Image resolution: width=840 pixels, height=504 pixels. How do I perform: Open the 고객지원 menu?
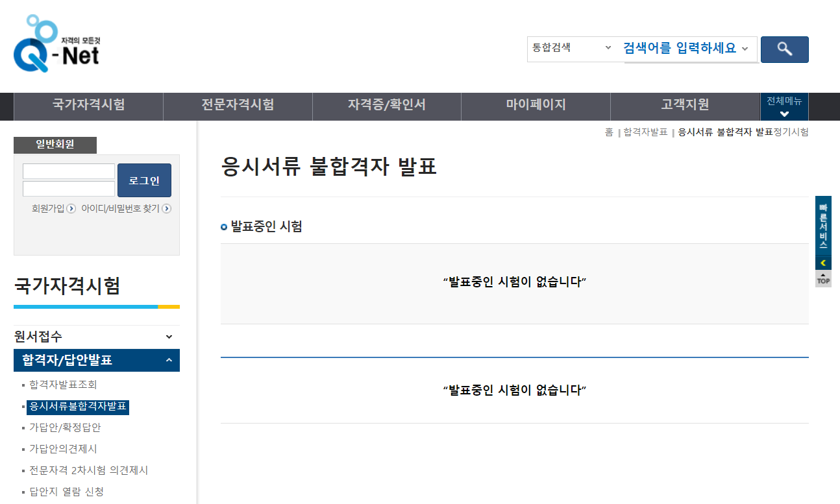pos(684,106)
